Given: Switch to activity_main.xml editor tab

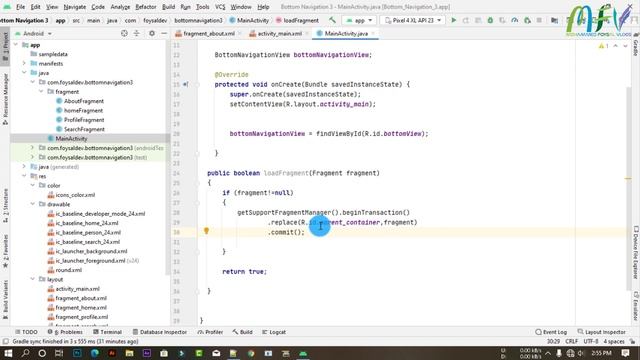Looking at the screenshot, I should click(x=279, y=33).
